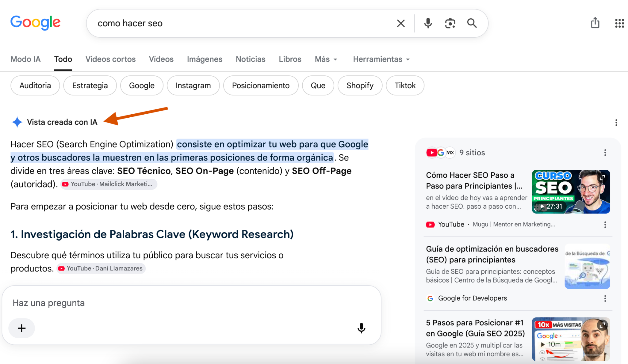This screenshot has width=628, height=364.
Task: Click the Google logo
Action: coord(36,23)
